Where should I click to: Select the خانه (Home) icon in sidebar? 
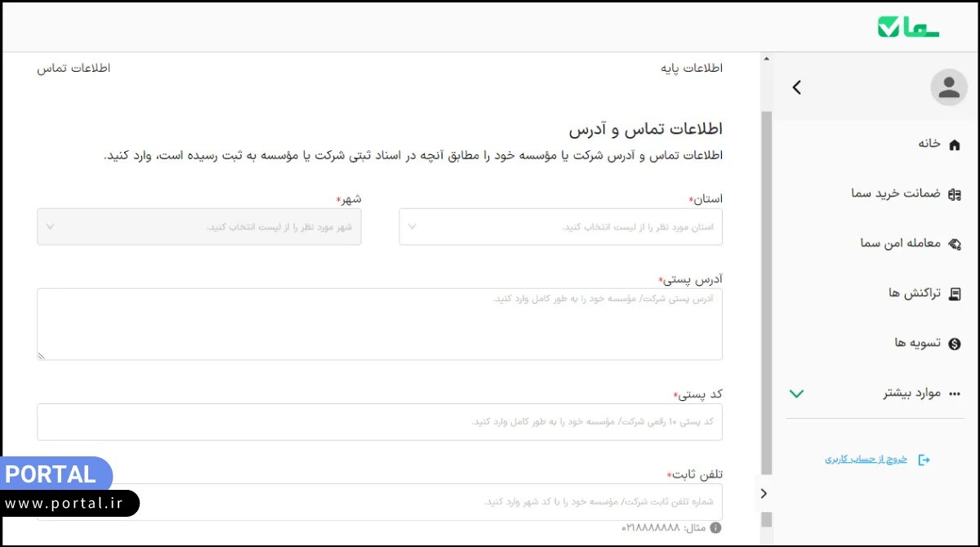(x=955, y=144)
